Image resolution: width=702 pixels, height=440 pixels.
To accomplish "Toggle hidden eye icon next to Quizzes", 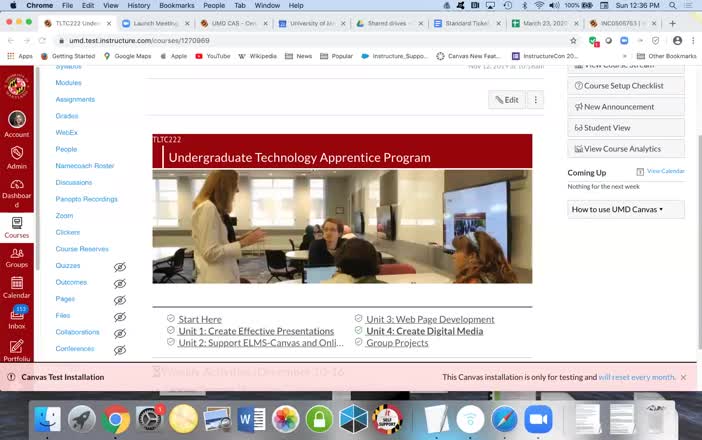I will (x=120, y=267).
